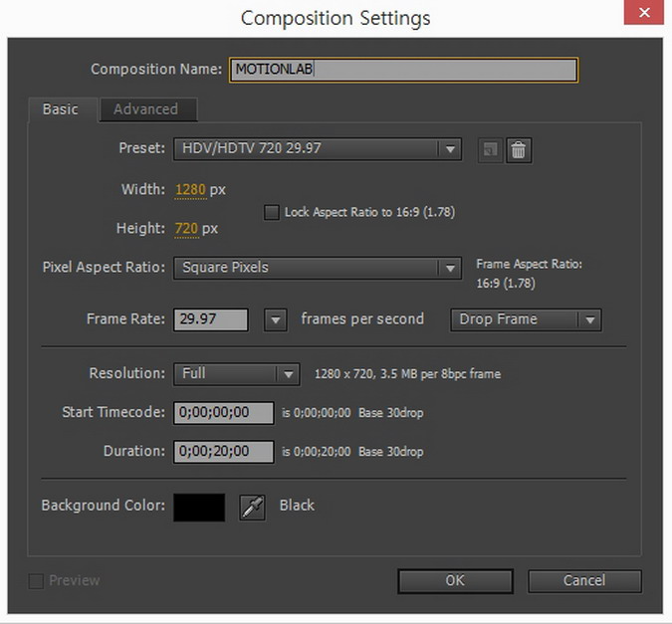Screen dimensions: 672x624
Task: Delete the preset with the trash icon
Action: [519, 150]
